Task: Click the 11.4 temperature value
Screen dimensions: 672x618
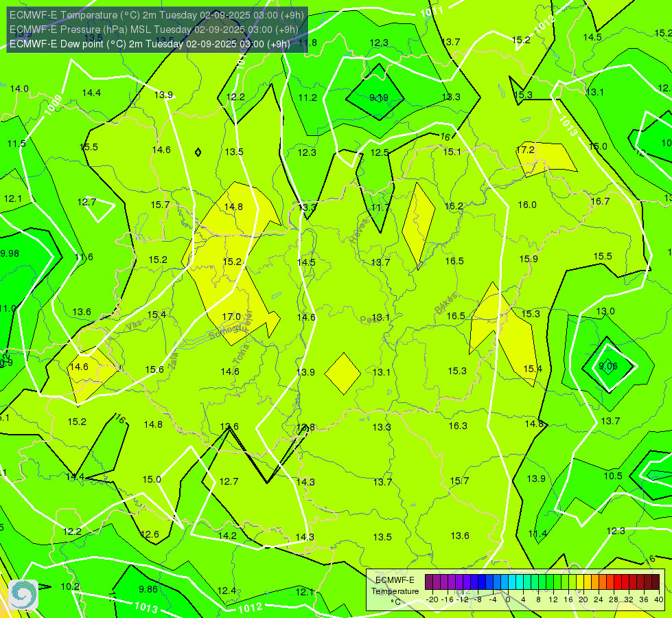Action: point(537,534)
